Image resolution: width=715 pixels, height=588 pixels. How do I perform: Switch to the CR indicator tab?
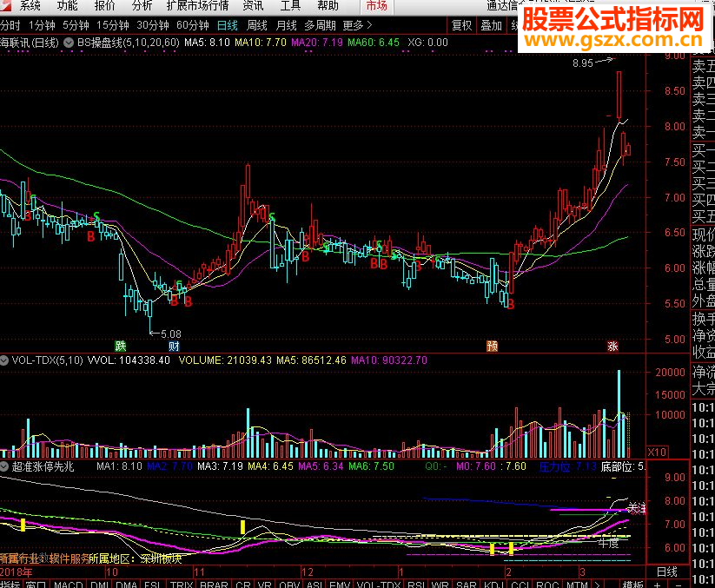243,585
